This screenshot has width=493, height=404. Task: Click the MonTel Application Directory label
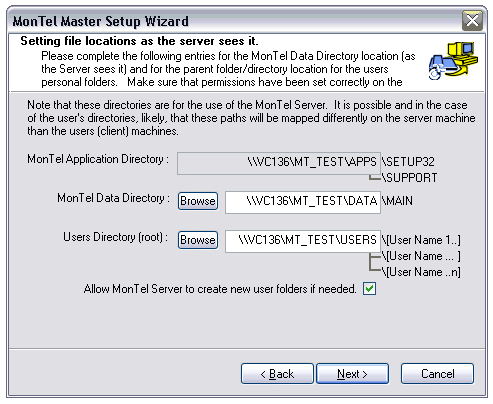point(98,159)
